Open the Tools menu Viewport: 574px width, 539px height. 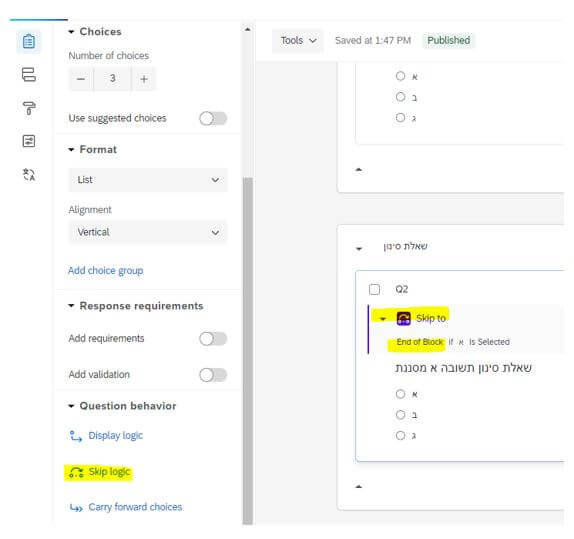298,40
